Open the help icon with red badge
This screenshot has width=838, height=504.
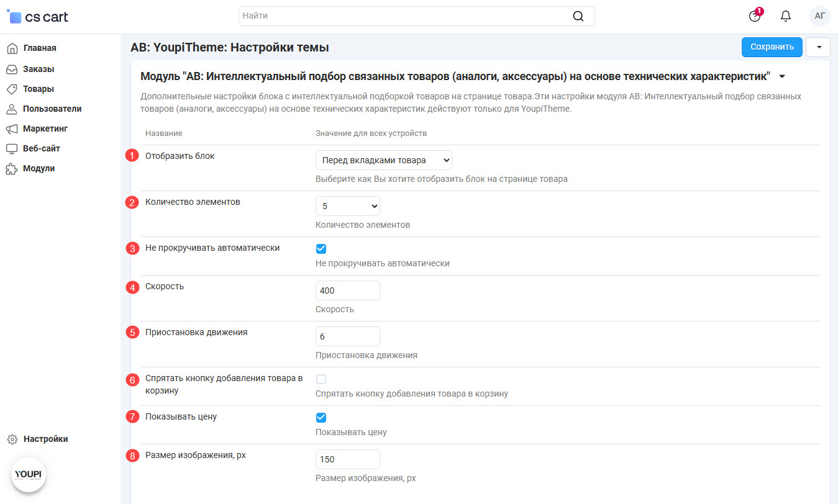[755, 16]
